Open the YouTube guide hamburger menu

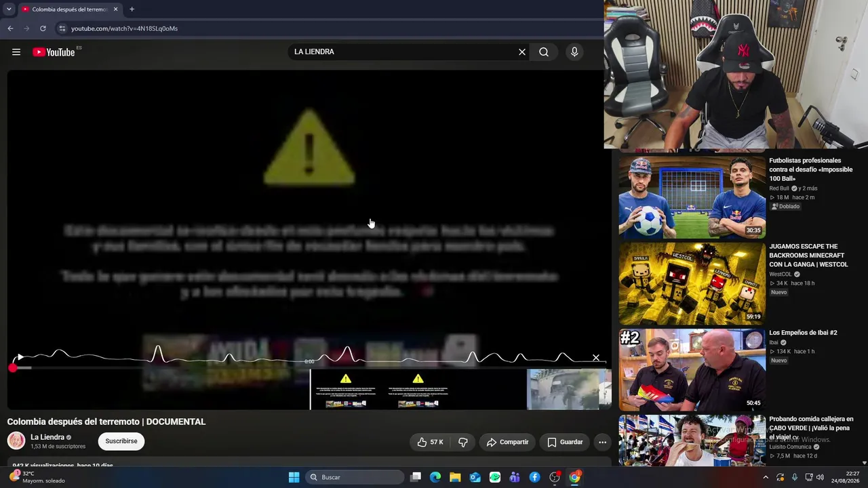[16, 52]
